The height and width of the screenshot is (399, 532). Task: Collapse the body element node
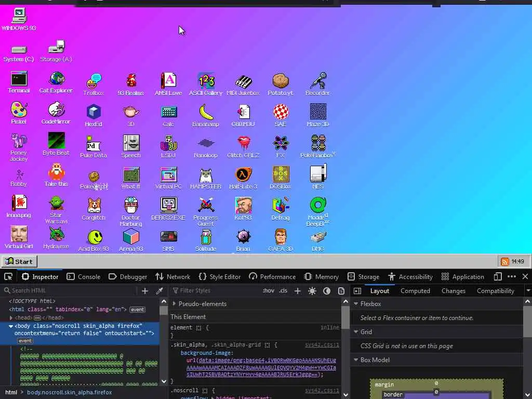pyautogui.click(x=11, y=326)
